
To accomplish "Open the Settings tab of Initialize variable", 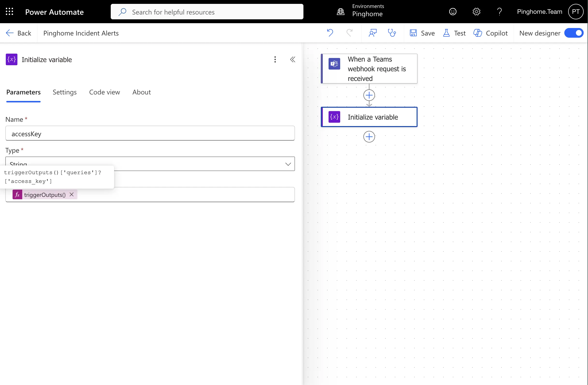I will (65, 92).
